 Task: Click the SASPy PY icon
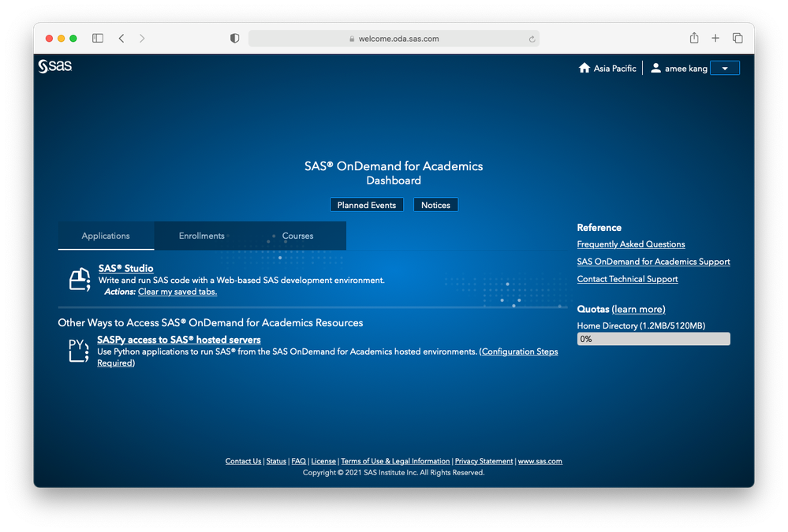(x=79, y=351)
